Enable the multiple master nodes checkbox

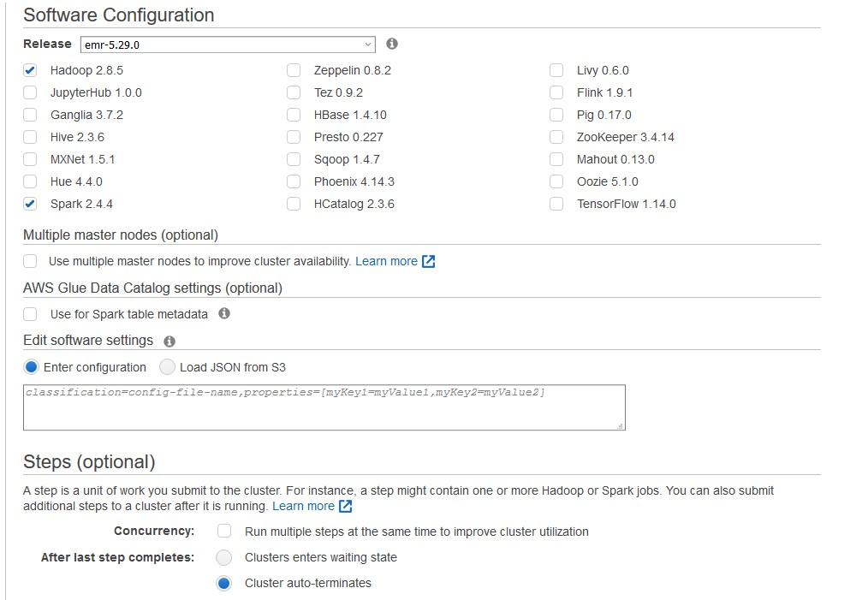tap(30, 261)
